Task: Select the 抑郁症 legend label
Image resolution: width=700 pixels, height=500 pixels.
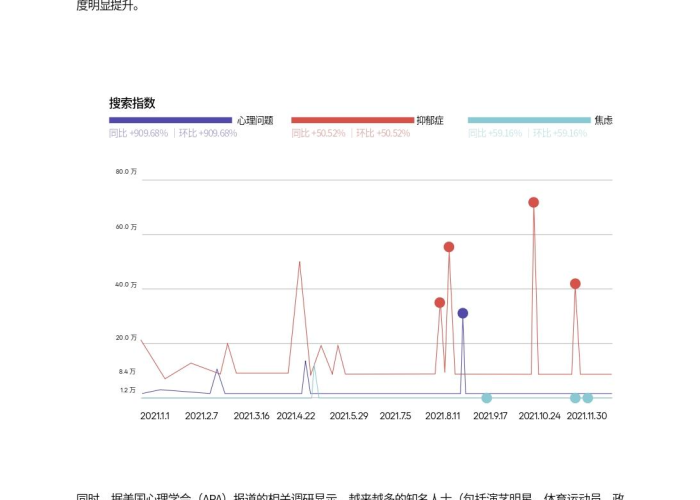Action: [430, 121]
